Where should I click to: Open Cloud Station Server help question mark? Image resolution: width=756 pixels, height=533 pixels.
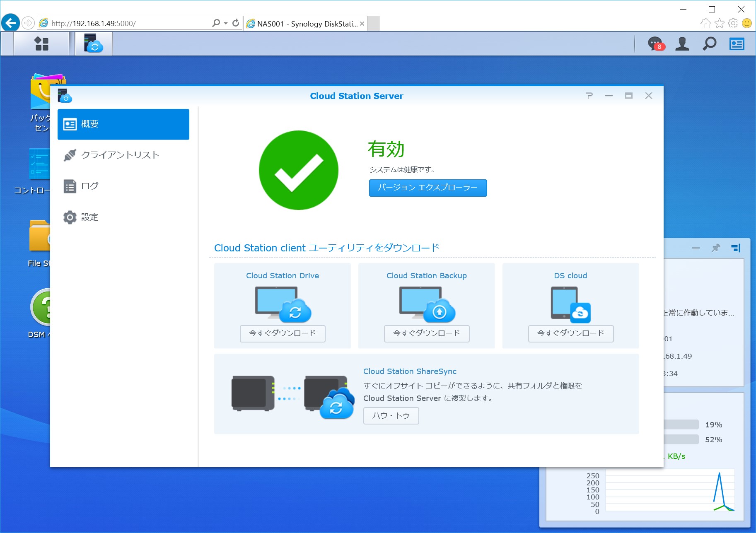point(589,95)
